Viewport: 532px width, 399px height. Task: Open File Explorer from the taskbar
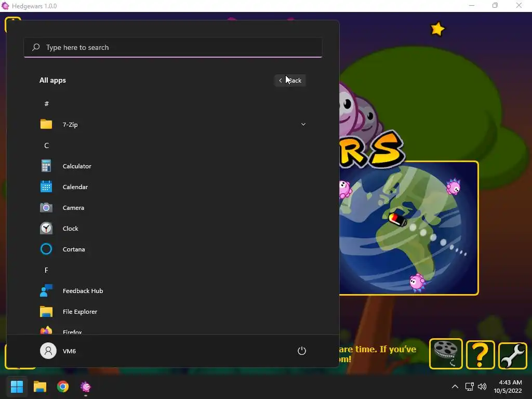coord(39,386)
